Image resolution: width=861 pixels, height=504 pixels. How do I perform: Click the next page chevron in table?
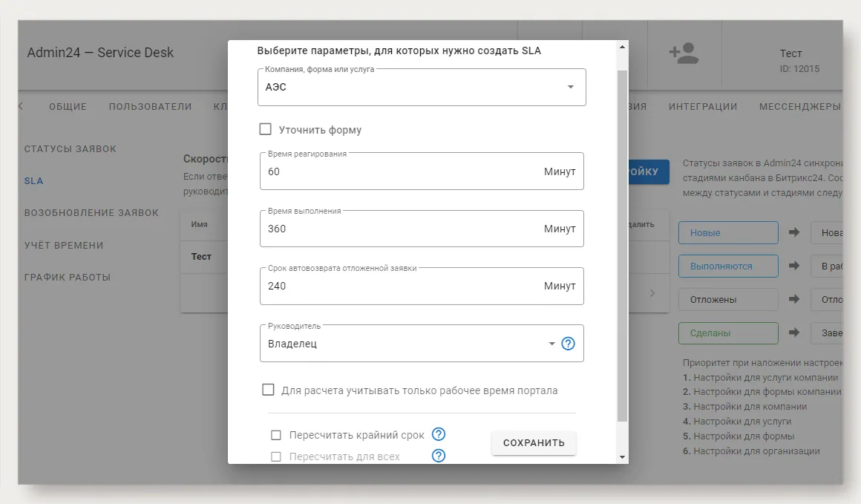[652, 293]
